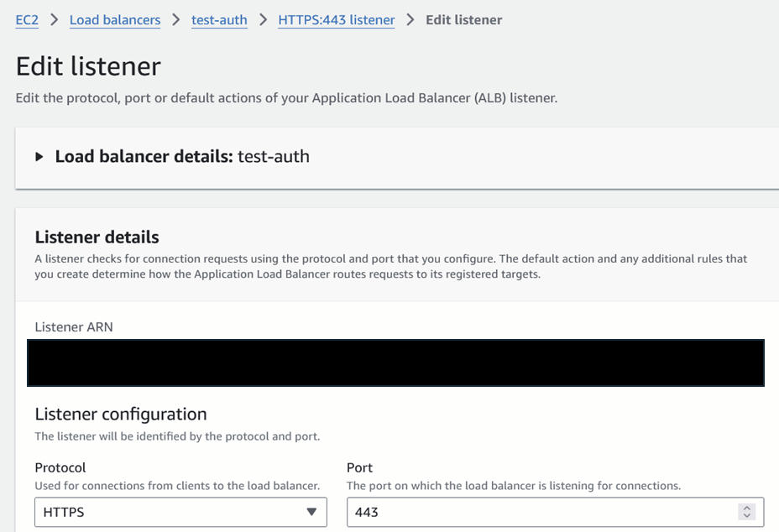Click the Edit listener page heading
Image resolution: width=779 pixels, height=532 pixels.
coord(88,66)
